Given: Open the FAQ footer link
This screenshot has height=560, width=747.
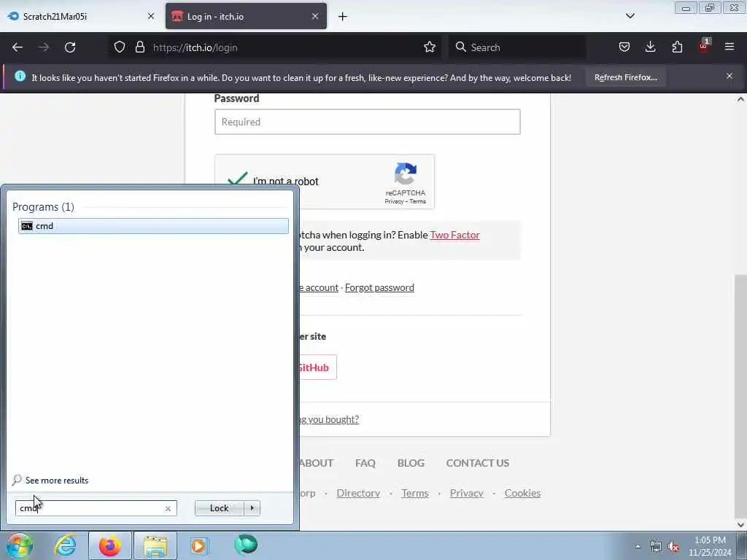Looking at the screenshot, I should tap(365, 463).
